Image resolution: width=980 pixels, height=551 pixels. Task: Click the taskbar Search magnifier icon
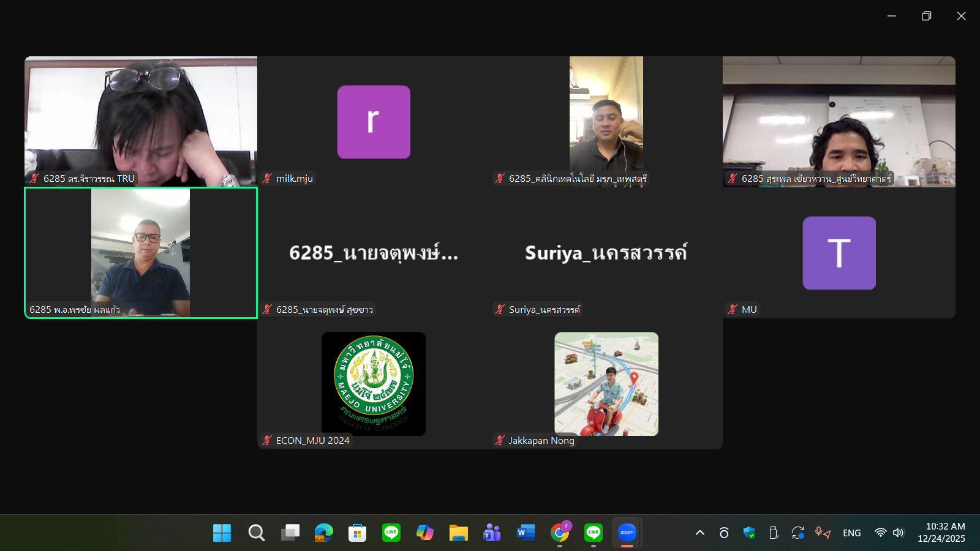coord(256,533)
